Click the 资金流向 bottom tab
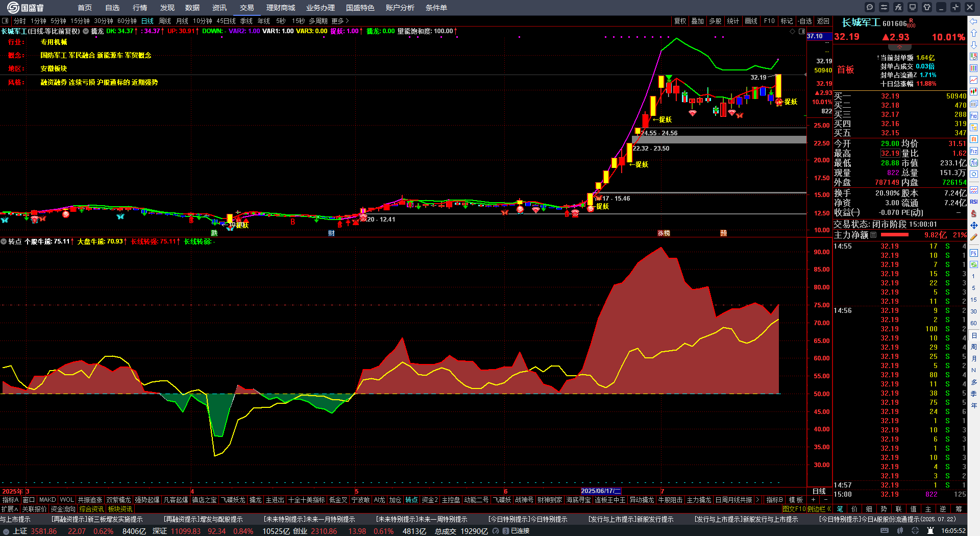This screenshot has height=536, width=980. [63, 509]
